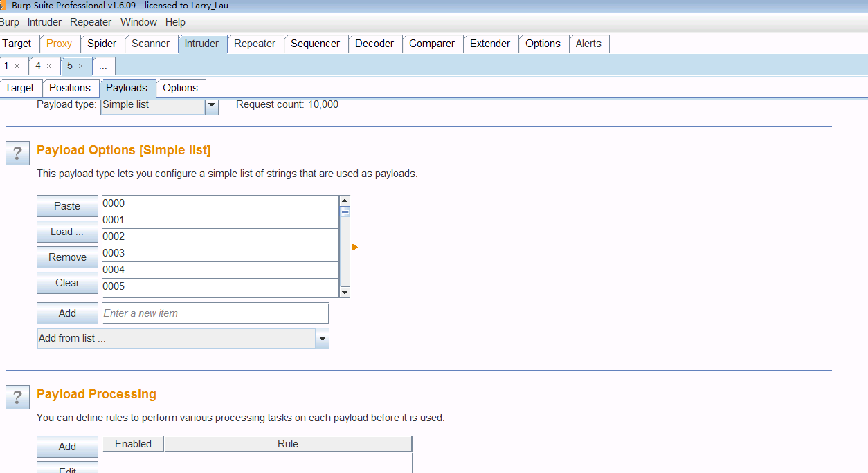This screenshot has width=868, height=473.
Task: Click the Request count: 10,000 text
Action: tap(287, 104)
